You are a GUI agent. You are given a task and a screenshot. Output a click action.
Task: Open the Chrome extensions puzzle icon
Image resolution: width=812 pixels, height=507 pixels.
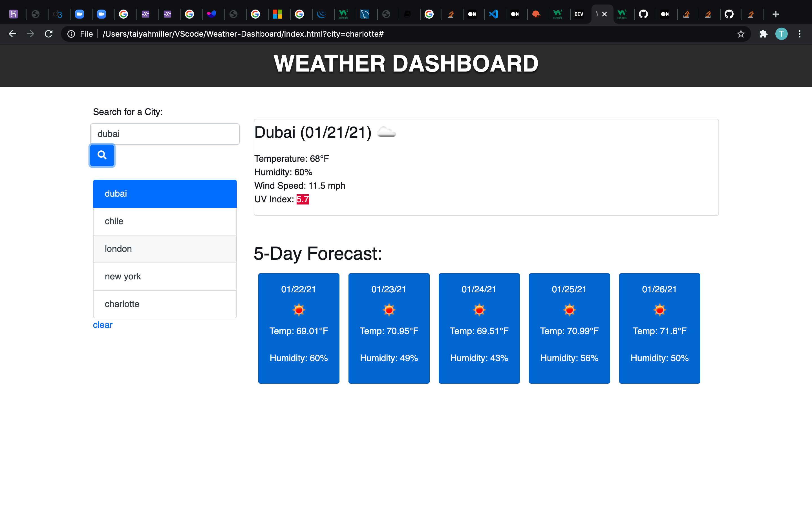point(763,34)
